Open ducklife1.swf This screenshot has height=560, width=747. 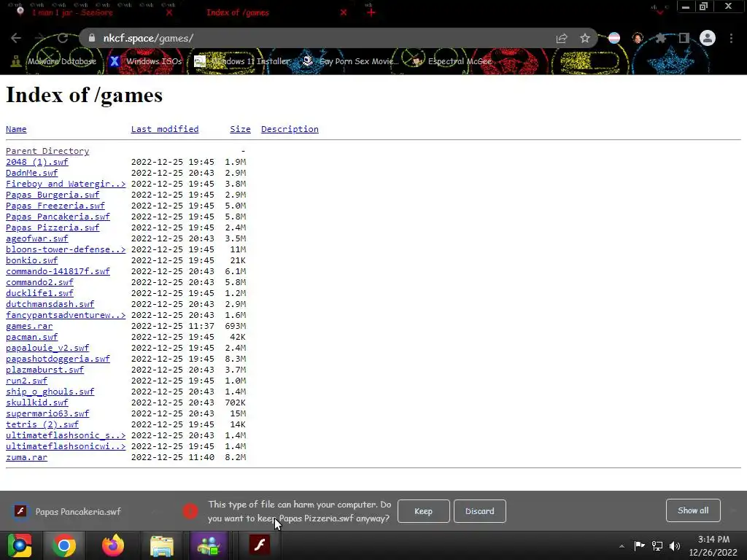[x=39, y=293]
